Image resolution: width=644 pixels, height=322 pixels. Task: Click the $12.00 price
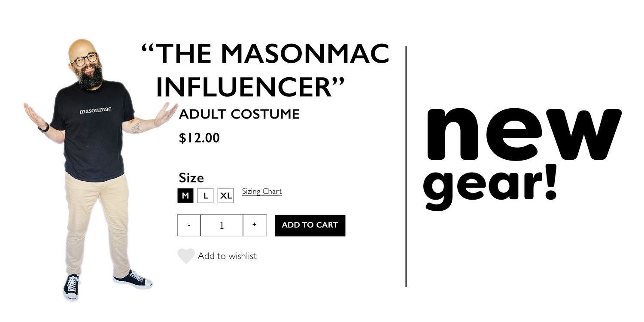pyautogui.click(x=199, y=138)
